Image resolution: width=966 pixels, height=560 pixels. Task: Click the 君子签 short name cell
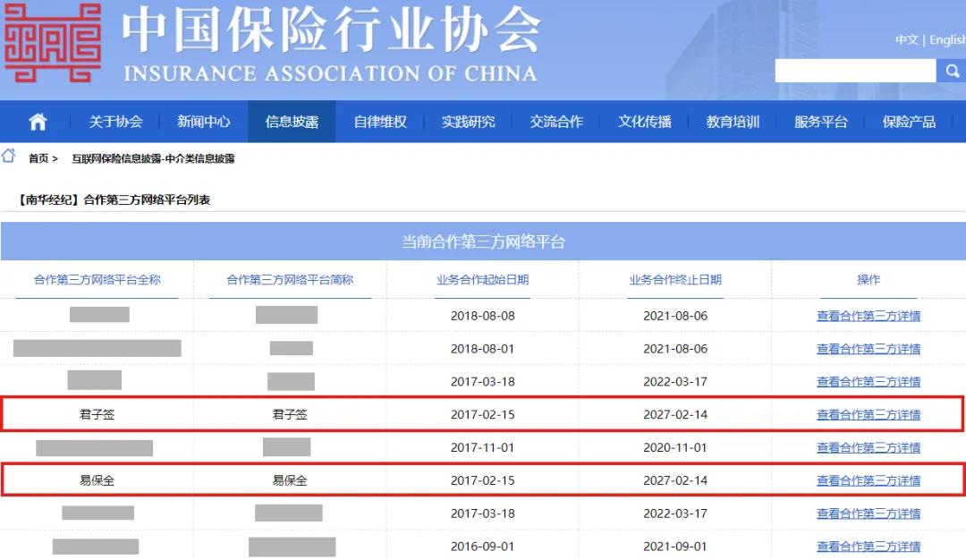point(290,414)
